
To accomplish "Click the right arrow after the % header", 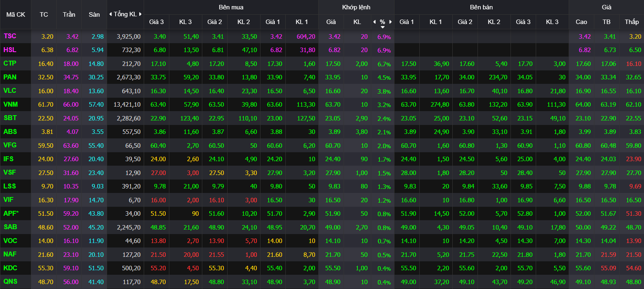I will [x=390, y=22].
